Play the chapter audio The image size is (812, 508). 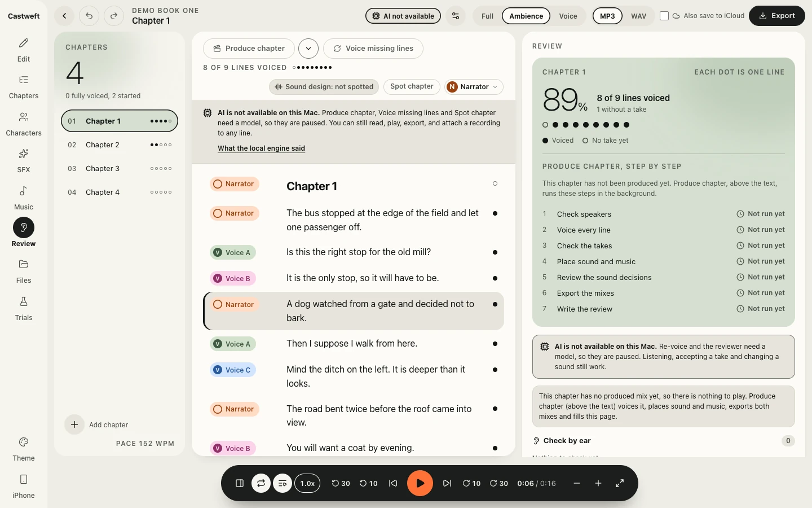(420, 483)
